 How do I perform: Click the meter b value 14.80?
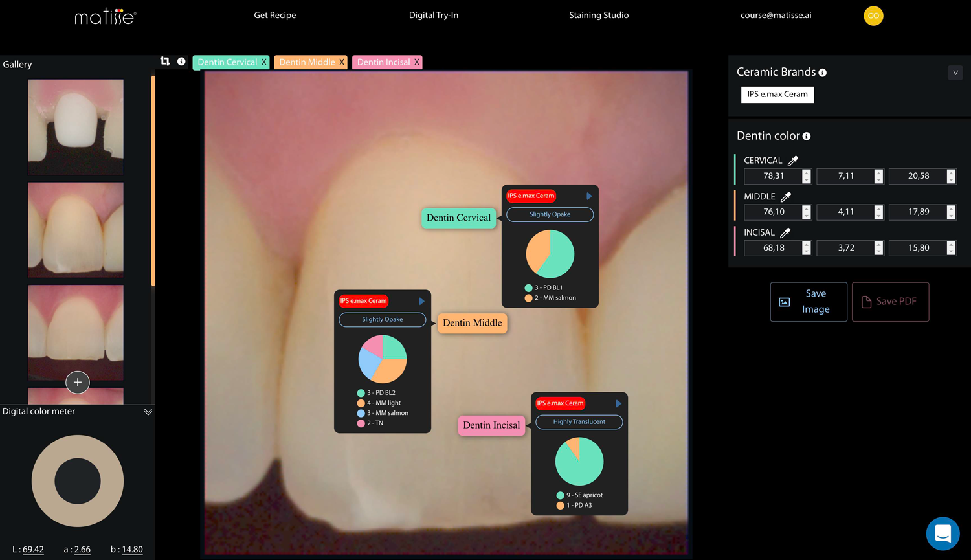(132, 550)
